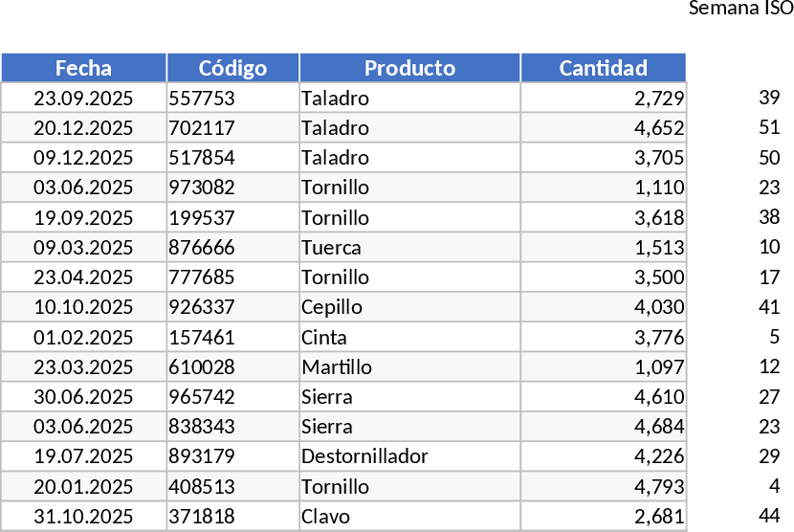Viewport: 794px width, 532px height.
Task: Click quantity cell 4,030
Action: 603,307
